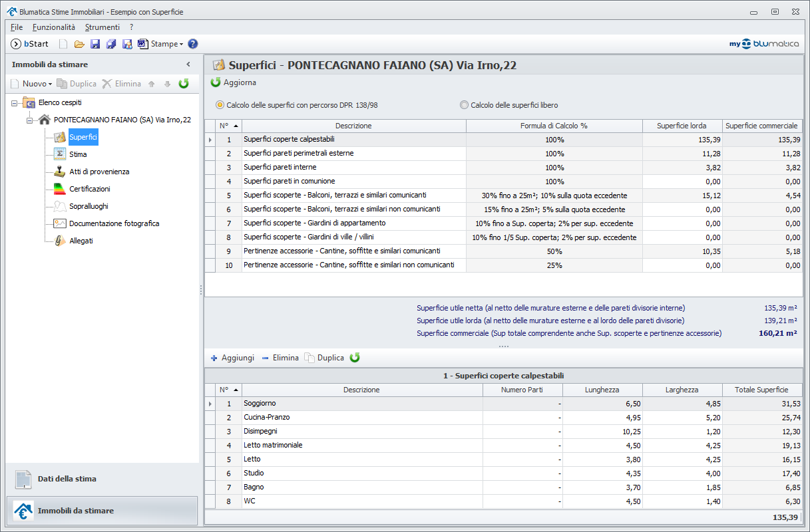Select row Superfici pareti perimetrali esterne
The width and height of the screenshot is (810, 532).
point(504,154)
